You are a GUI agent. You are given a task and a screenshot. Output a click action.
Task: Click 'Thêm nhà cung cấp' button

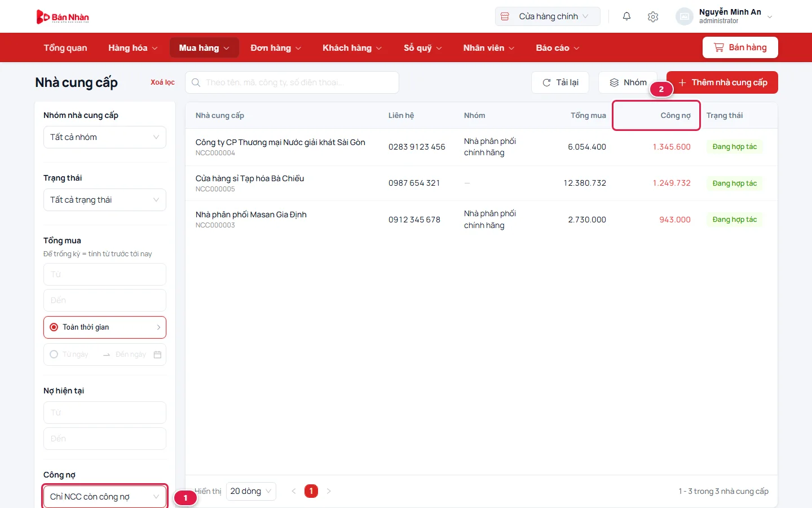click(722, 82)
